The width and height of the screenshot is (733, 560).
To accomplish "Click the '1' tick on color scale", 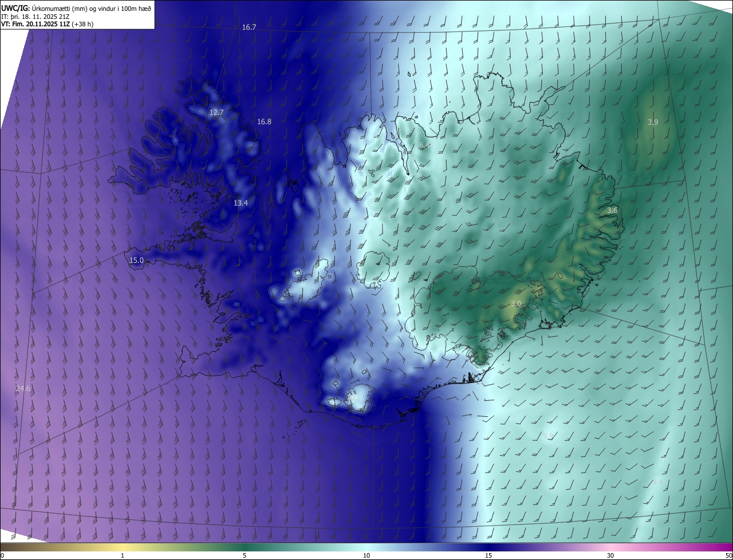I will click(123, 555).
